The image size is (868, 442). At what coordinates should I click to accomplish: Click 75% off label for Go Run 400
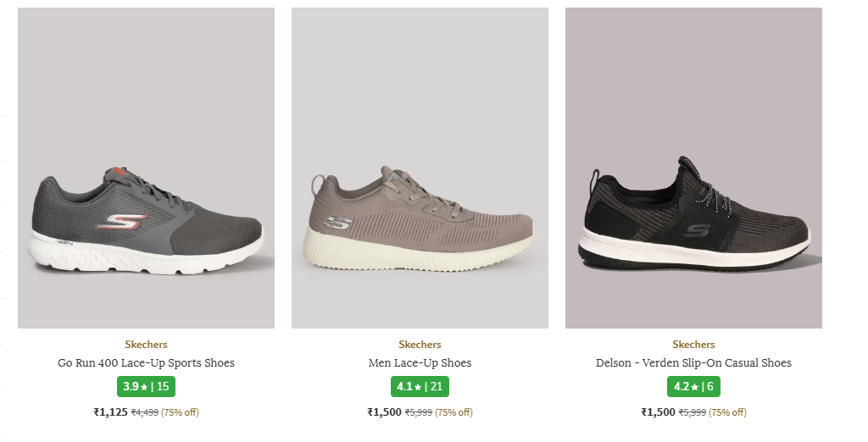click(x=181, y=413)
